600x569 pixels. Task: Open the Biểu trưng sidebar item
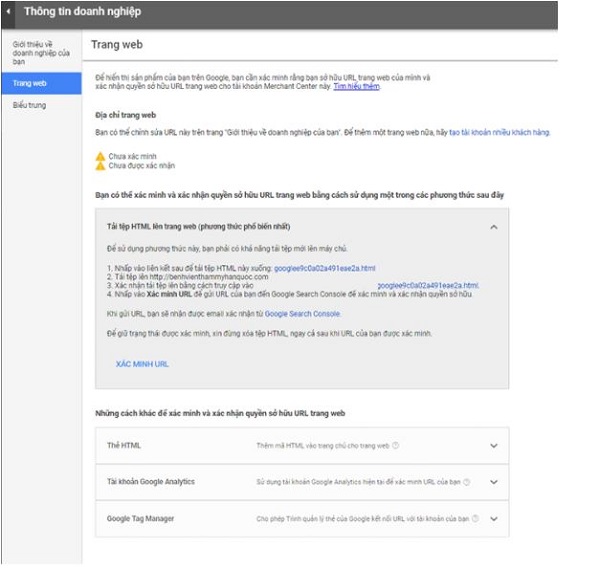(30, 105)
